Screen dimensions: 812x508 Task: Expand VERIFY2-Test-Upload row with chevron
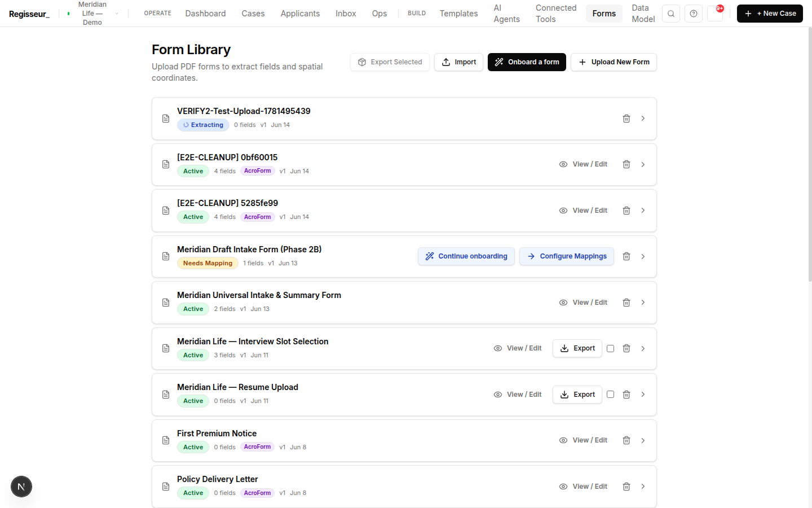pos(643,119)
